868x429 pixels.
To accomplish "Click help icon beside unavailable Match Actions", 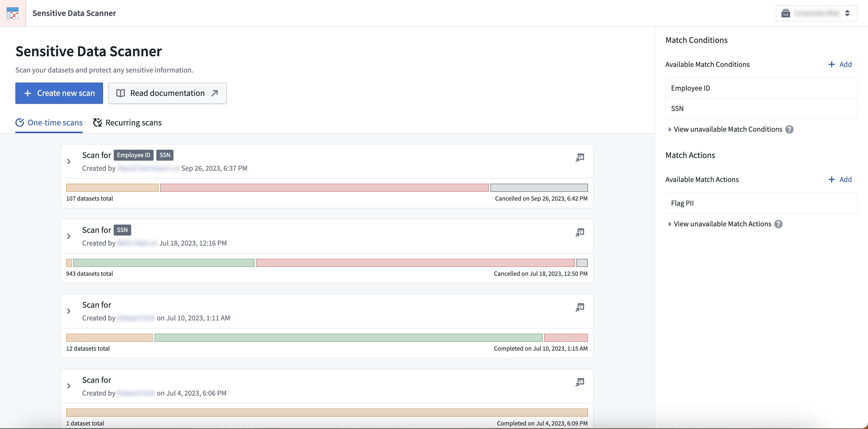I will click(778, 224).
